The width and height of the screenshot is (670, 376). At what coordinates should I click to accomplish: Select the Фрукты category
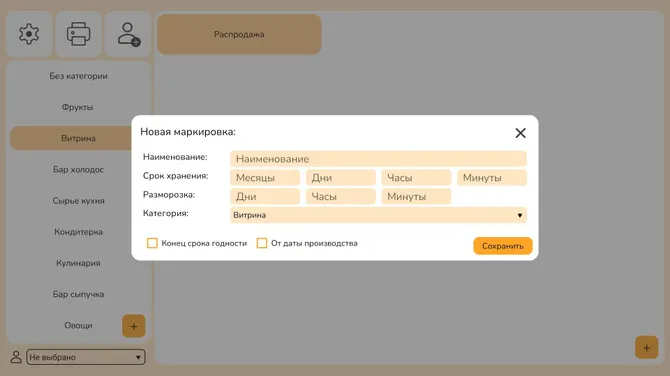click(78, 107)
